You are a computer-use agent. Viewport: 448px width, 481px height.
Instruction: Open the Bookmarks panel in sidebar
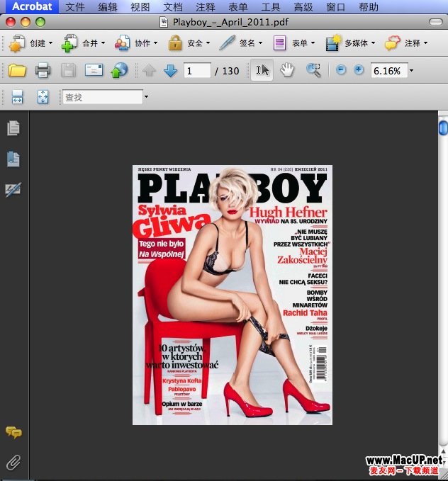13,159
